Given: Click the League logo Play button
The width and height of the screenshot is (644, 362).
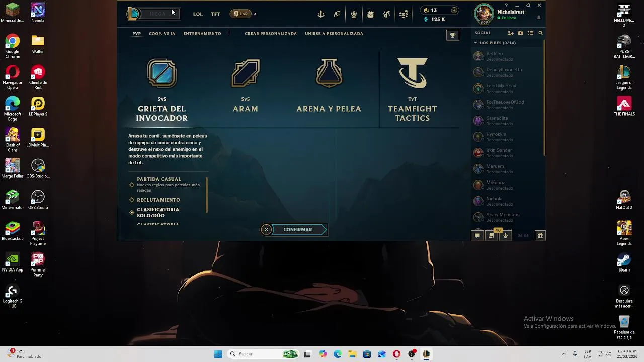Looking at the screenshot, I should [153, 14].
